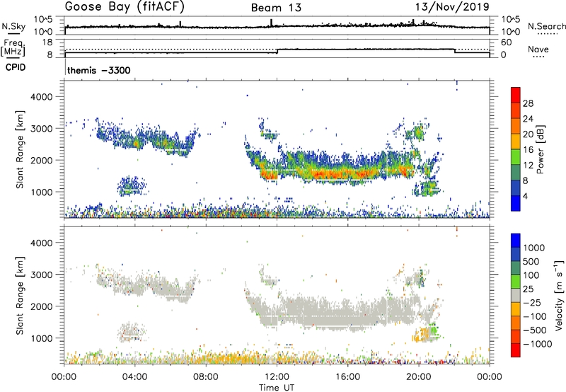
Task: Click the '3000' tick in the Velocity panel
Action: pos(41,275)
